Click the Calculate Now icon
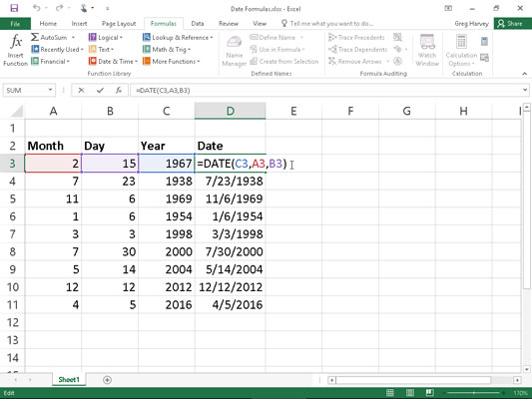The width and height of the screenshot is (532, 399). click(484, 41)
